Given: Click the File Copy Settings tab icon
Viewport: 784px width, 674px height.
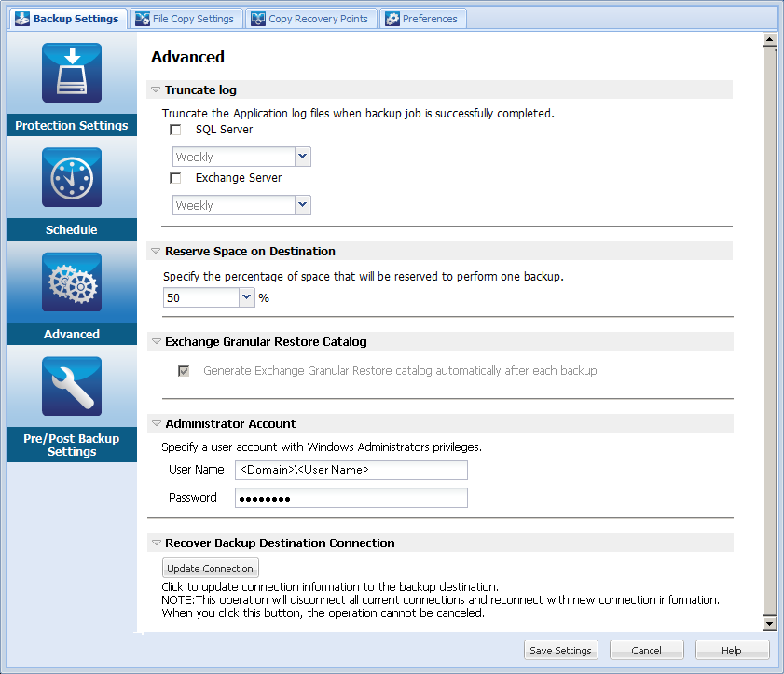Looking at the screenshot, I should tap(142, 18).
